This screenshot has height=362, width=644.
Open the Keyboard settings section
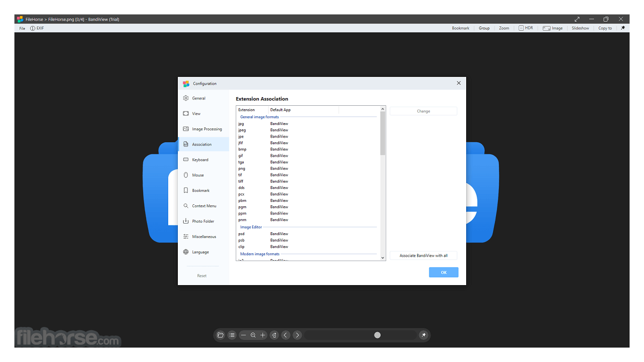coord(203,160)
